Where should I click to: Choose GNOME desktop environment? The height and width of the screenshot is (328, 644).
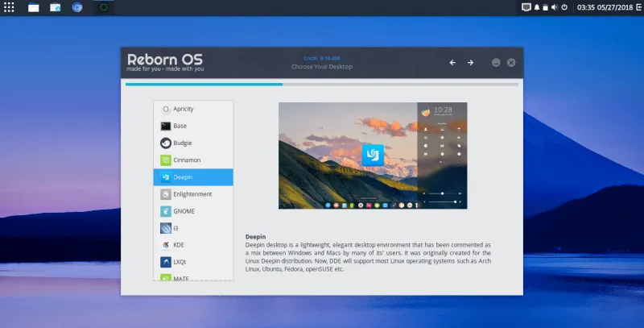[192, 211]
